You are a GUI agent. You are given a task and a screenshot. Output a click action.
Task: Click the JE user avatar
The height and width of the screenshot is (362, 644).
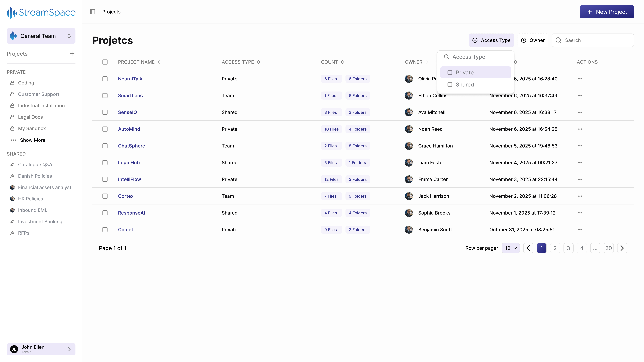[x=14, y=349]
